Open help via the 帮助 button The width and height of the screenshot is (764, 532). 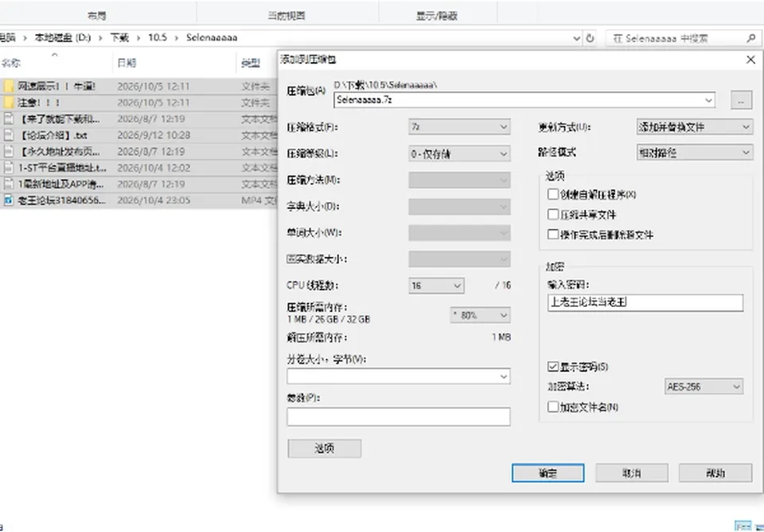(x=715, y=472)
